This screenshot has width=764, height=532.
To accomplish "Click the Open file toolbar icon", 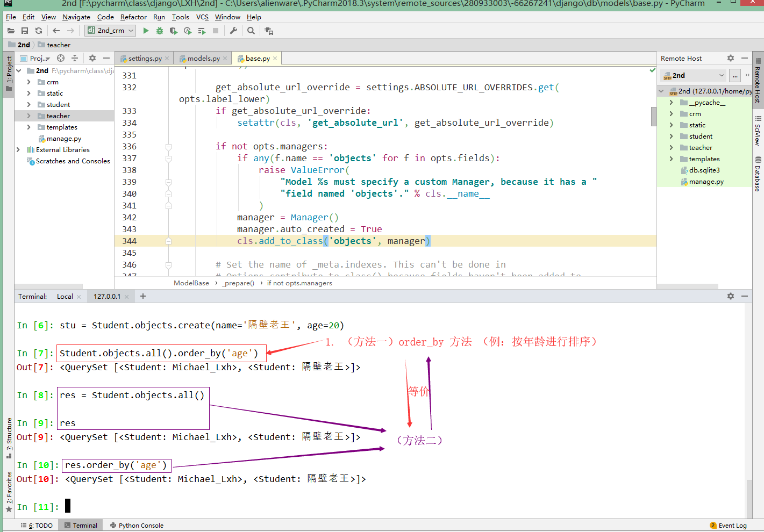I will (x=11, y=31).
